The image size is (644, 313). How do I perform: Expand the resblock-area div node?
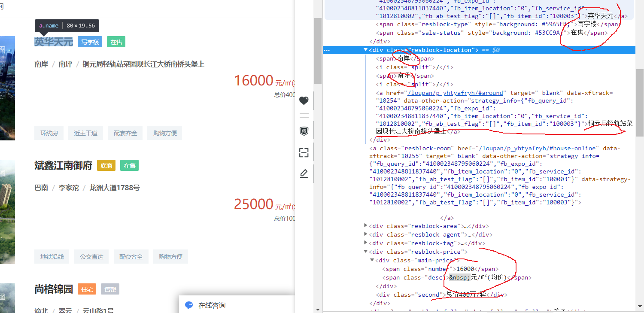pyautogui.click(x=365, y=226)
